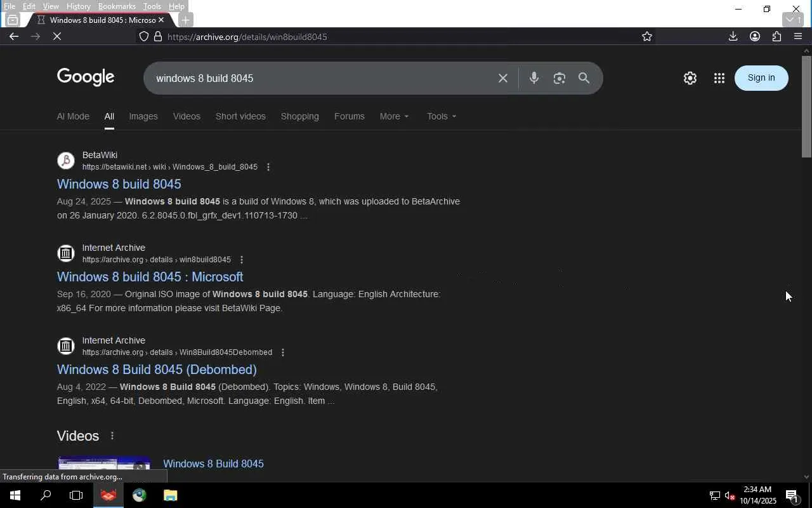Open File Explorer from the taskbar
This screenshot has width=812, height=508.
click(x=170, y=495)
